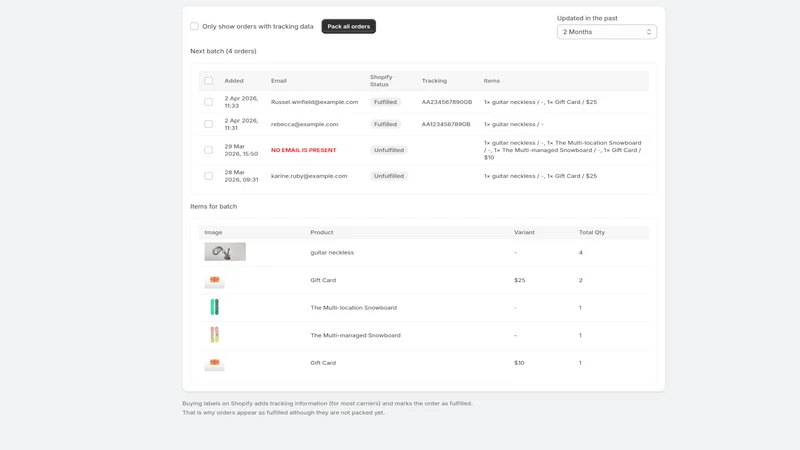The image size is (800, 450).
Task: Tick the select-all checkbox in table header
Action: click(209, 81)
